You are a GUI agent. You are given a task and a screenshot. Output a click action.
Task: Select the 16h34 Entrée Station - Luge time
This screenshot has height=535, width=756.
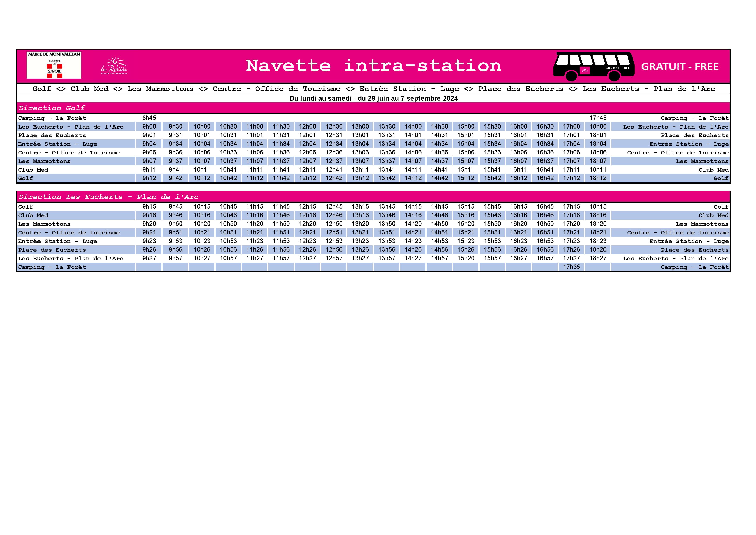point(545,144)
